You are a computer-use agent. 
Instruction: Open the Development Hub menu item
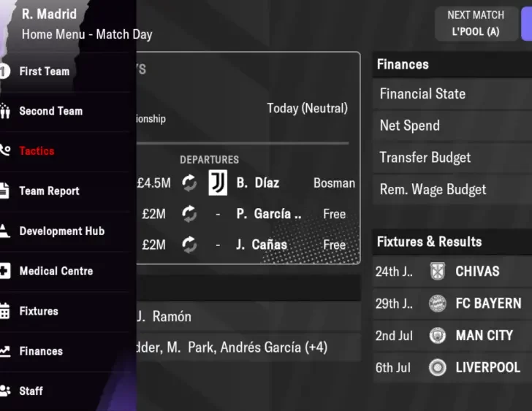62,231
